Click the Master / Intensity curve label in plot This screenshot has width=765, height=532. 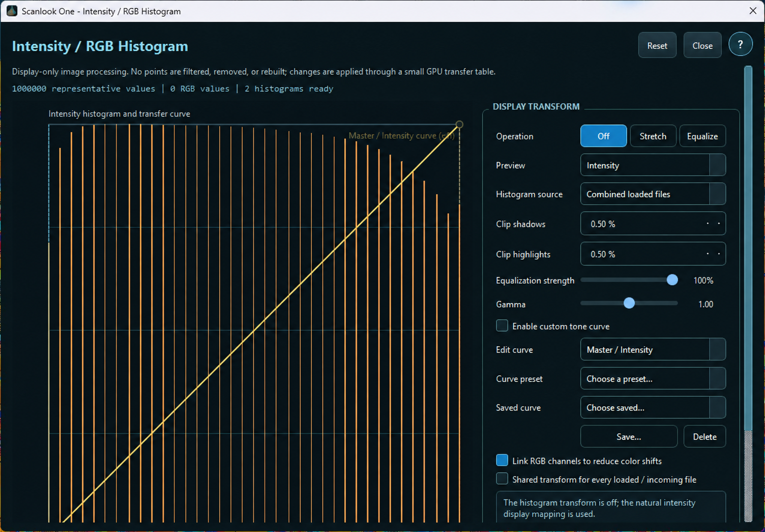pos(401,135)
